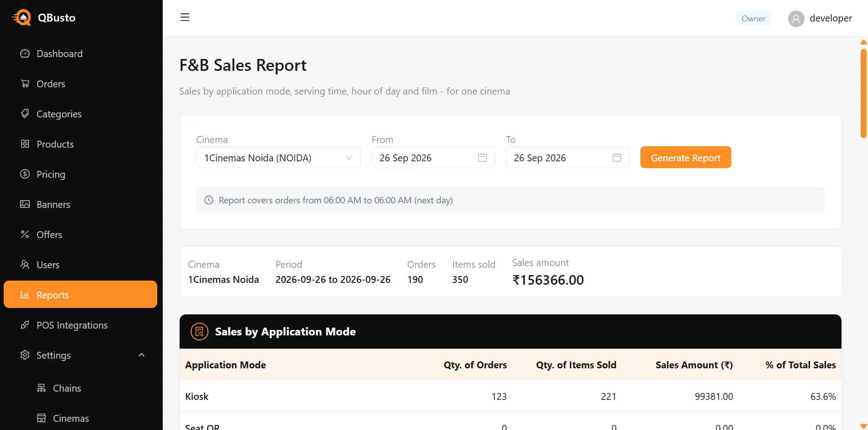Click the Dashboard gauge icon
This screenshot has height=430, width=868.
tap(25, 53)
